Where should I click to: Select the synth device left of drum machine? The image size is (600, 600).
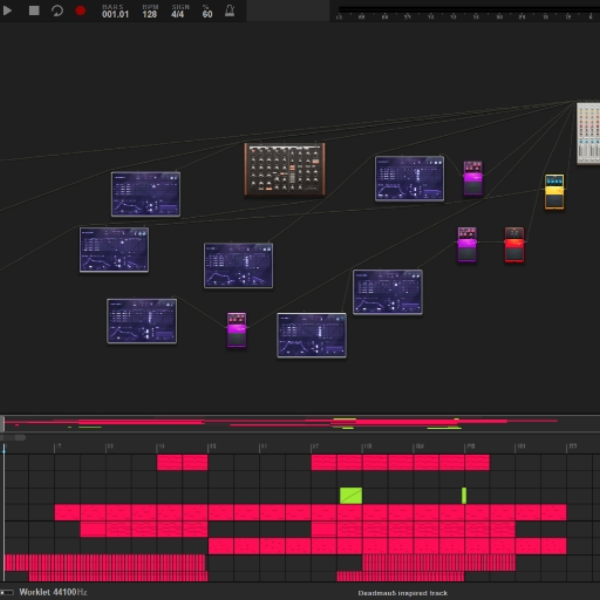pyautogui.click(x=146, y=194)
